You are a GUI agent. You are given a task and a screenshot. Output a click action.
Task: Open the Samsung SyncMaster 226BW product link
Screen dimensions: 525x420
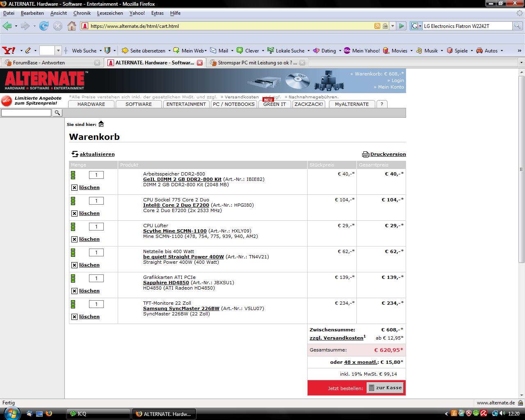tap(181, 308)
